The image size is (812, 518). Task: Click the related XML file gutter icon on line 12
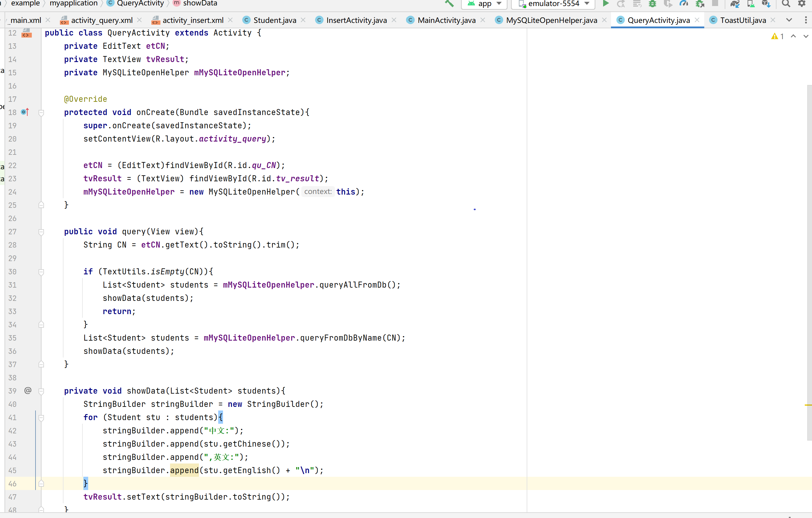[x=27, y=33]
